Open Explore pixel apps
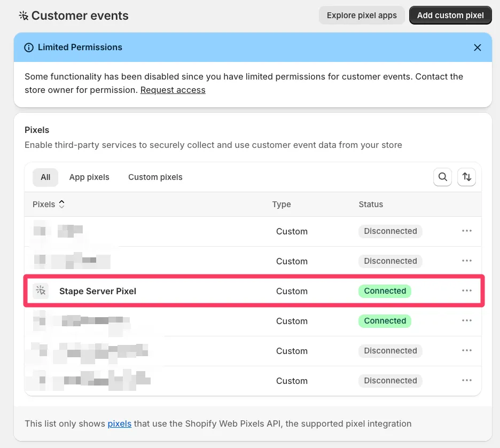500x448 pixels. 362,15
